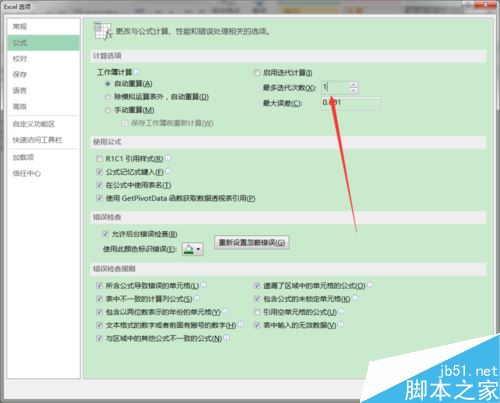Image resolution: width=500 pixels, height=403 pixels.
Task: Toggle R1C1 引用样式 checkbox
Action: pos(99,159)
